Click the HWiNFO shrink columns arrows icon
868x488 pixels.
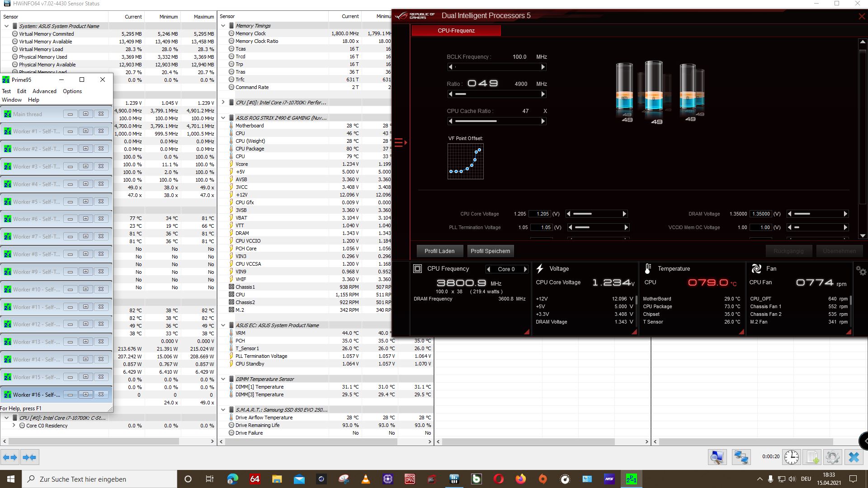[x=29, y=457]
